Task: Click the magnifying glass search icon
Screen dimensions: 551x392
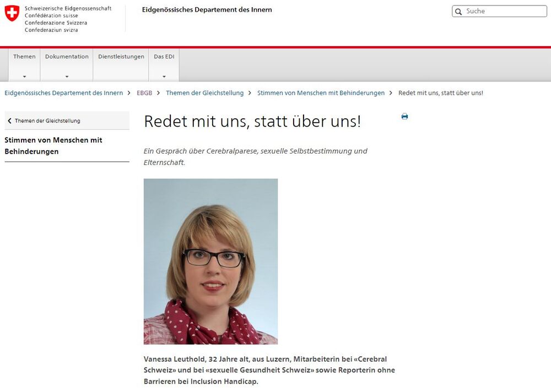Action: pyautogui.click(x=458, y=12)
